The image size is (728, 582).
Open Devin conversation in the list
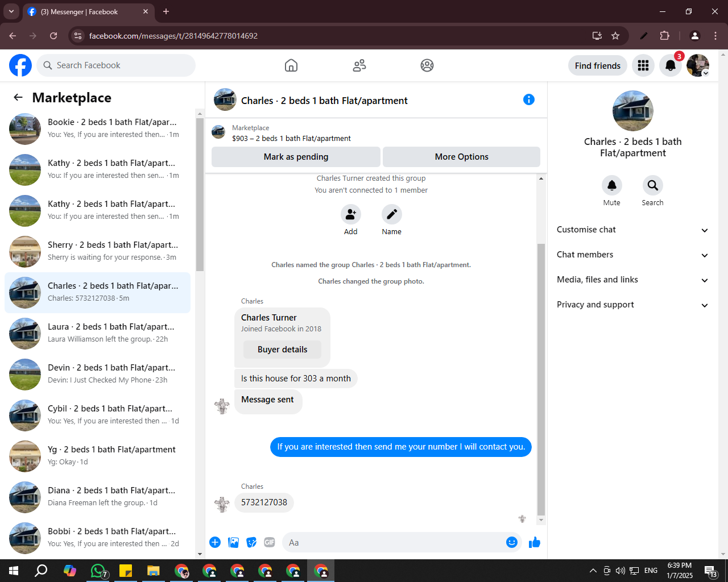[x=97, y=374]
